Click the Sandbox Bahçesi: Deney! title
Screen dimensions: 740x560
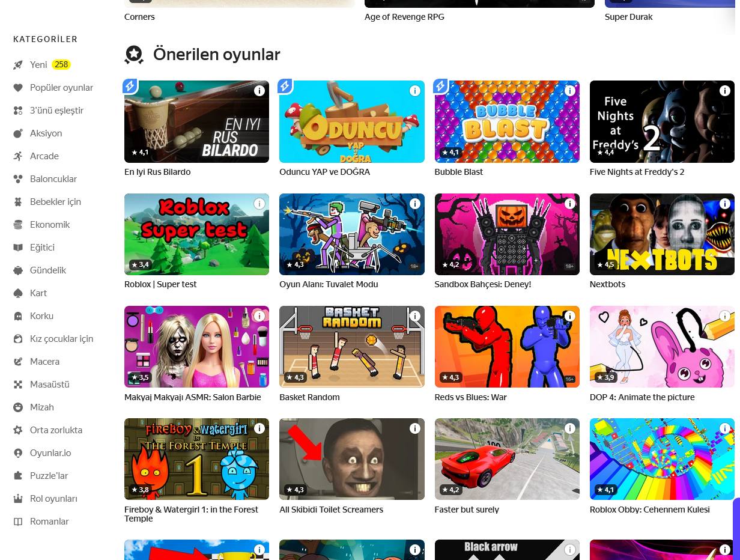483,284
